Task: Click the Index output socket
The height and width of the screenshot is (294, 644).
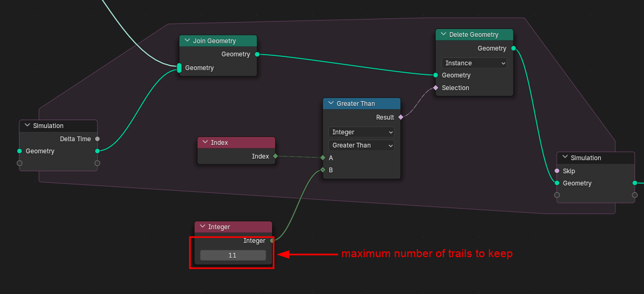Action: coord(275,156)
